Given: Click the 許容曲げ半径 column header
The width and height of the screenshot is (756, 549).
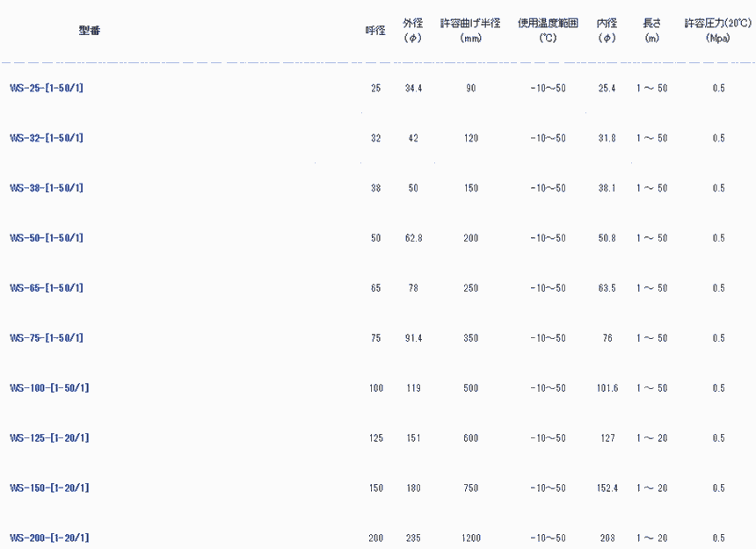Looking at the screenshot, I should pyautogui.click(x=470, y=25).
